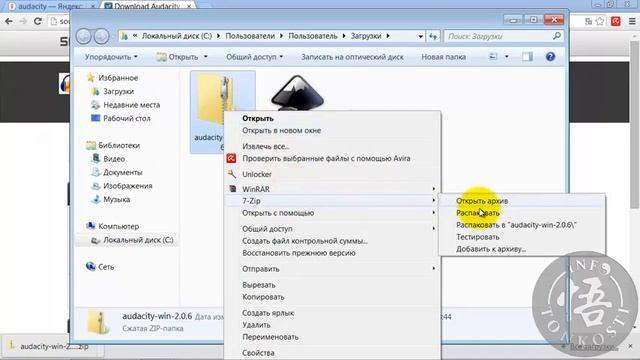Viewport: 640px width, 360px height.
Task: Choose Вырезать in context menu
Action: coord(259,285)
